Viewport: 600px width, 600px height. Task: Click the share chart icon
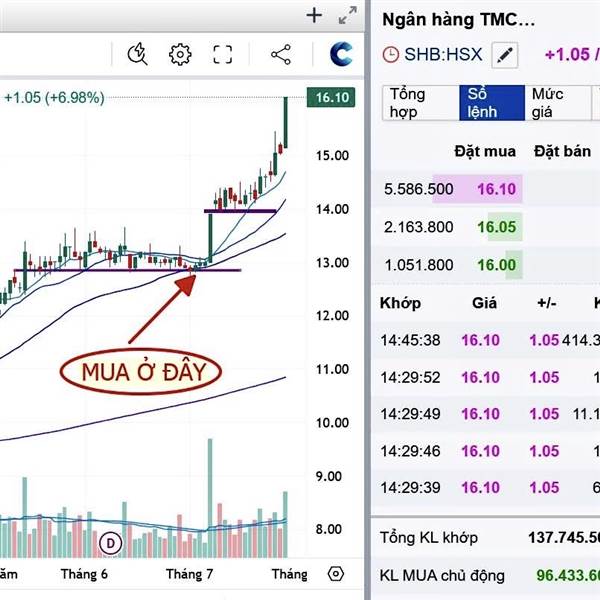(281, 54)
